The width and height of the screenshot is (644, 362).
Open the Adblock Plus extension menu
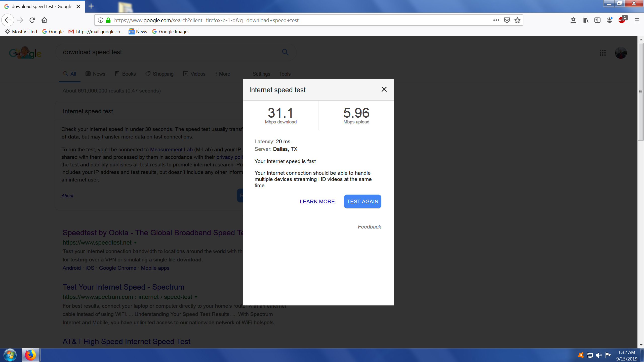(622, 20)
